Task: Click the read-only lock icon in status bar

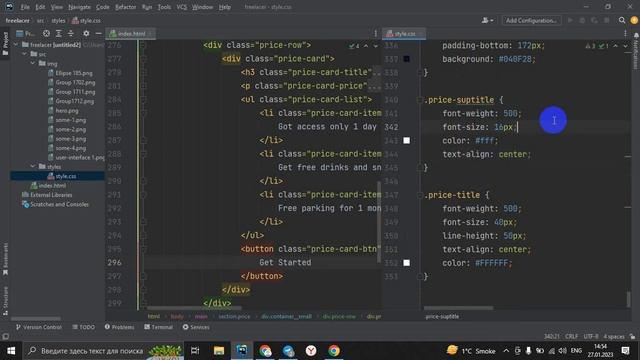Action: [x=632, y=337]
